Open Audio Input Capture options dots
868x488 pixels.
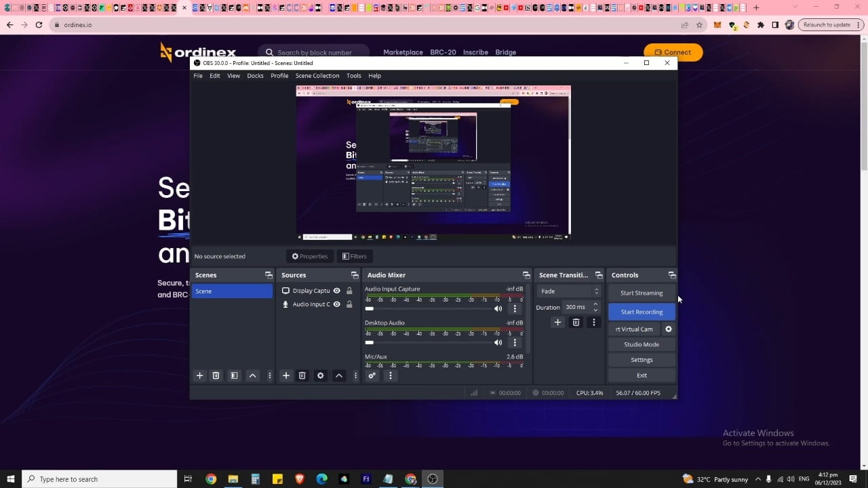coord(515,308)
